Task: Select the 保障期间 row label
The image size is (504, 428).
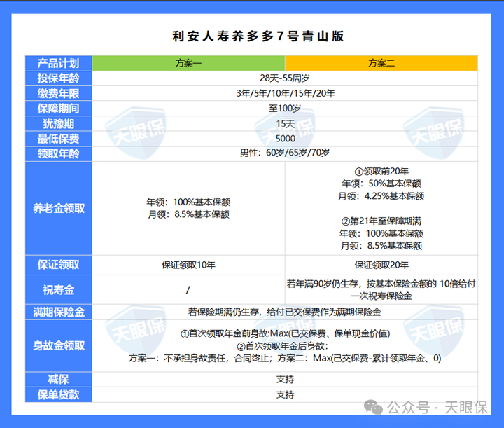Action: [x=59, y=109]
